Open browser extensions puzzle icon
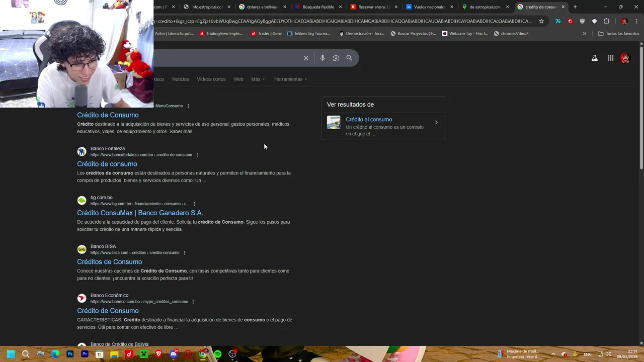This screenshot has height=362, width=644. (606, 21)
